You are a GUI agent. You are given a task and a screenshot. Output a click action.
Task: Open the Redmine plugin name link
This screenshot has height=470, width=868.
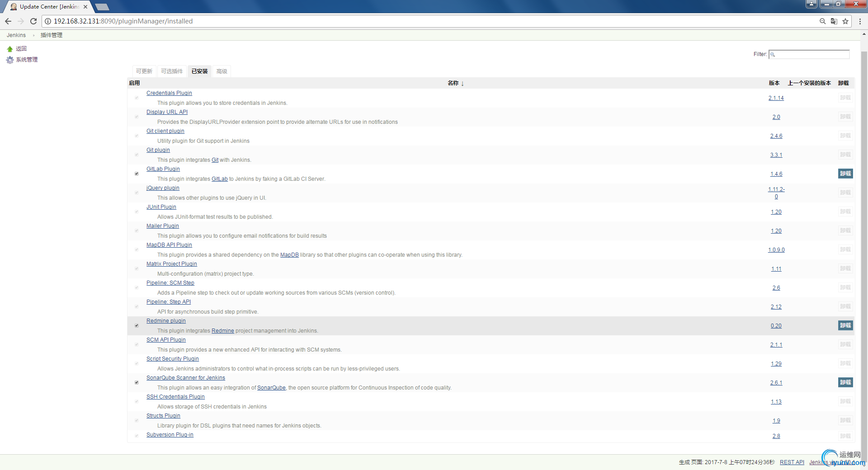(166, 321)
